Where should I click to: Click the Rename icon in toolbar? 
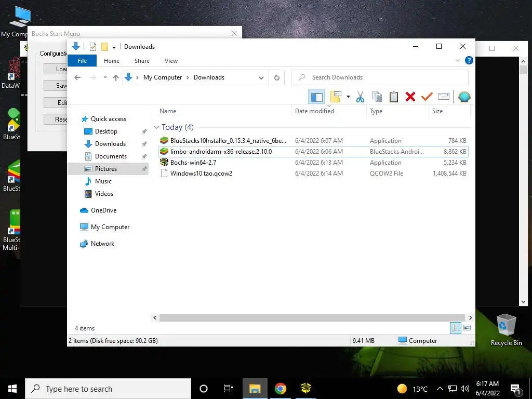[444, 97]
